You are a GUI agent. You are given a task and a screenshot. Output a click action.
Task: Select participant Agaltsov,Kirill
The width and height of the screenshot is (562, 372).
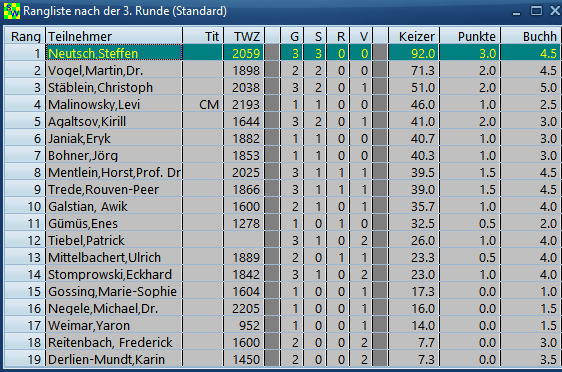(114, 121)
